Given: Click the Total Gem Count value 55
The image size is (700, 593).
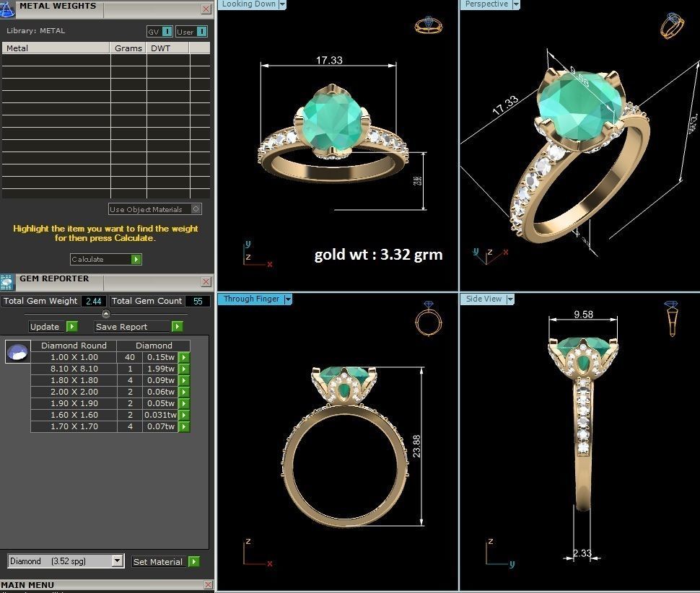Looking at the screenshot, I should click(197, 301).
